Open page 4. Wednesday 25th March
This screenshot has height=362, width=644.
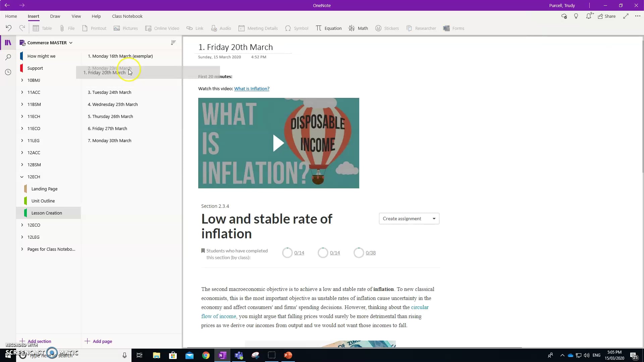tap(113, 104)
